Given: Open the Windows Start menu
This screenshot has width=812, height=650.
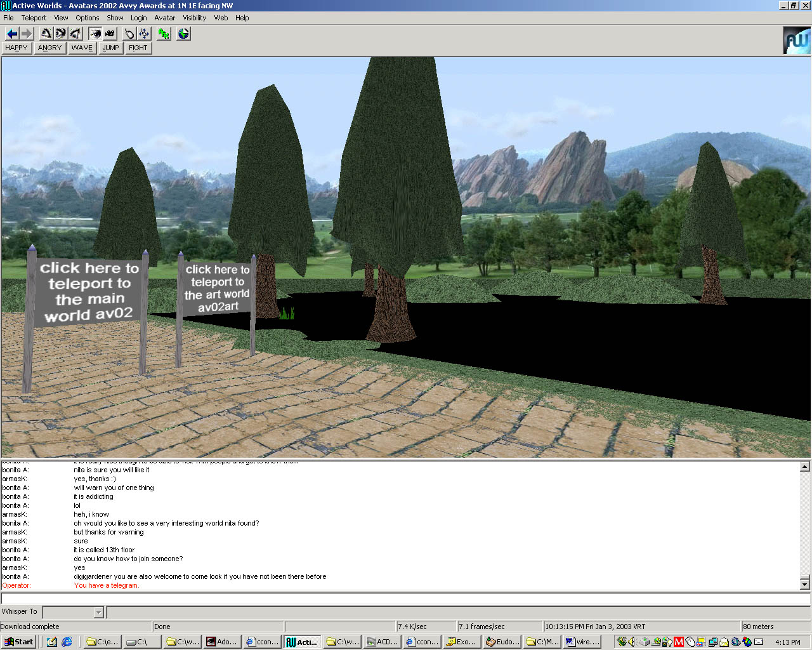Looking at the screenshot, I should click(x=19, y=642).
